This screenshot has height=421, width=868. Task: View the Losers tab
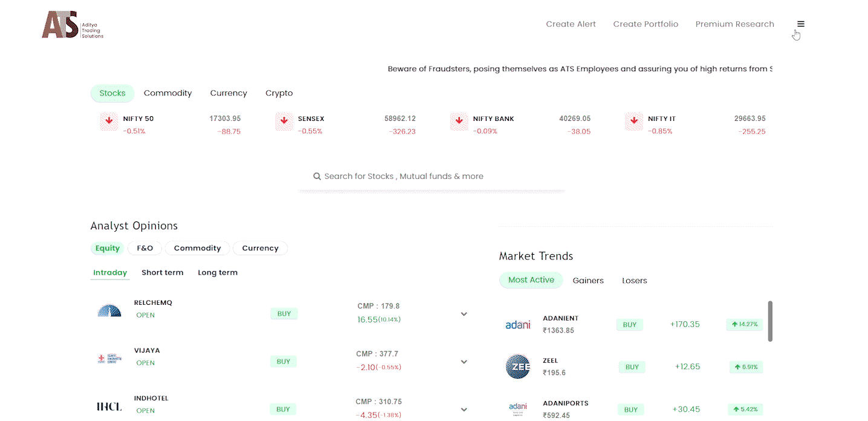pyautogui.click(x=635, y=281)
